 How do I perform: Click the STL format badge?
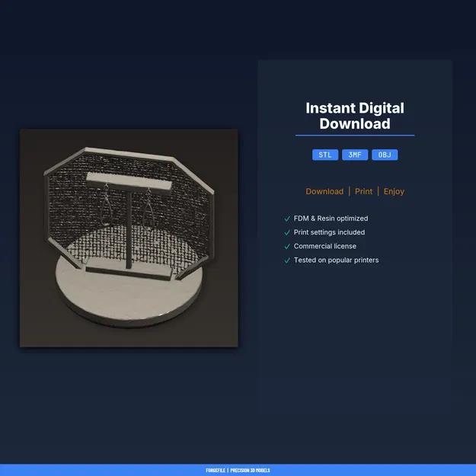click(324, 155)
